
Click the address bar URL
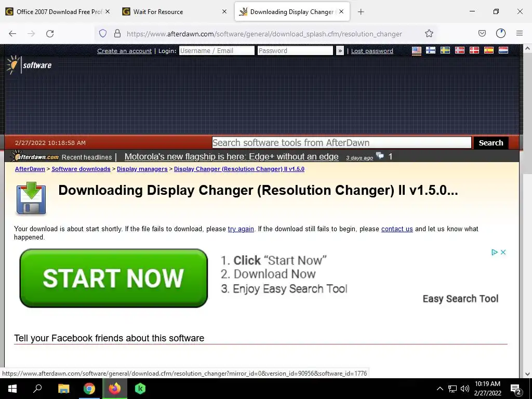point(264,34)
